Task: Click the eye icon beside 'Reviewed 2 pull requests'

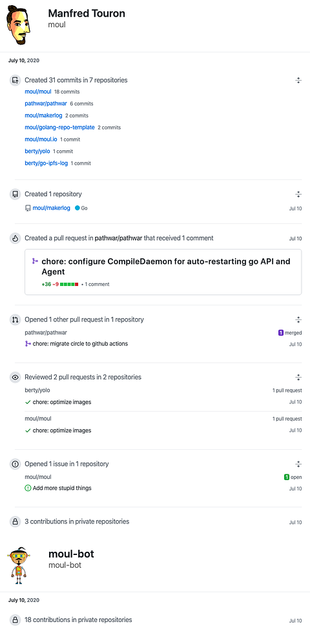Action: (15, 377)
